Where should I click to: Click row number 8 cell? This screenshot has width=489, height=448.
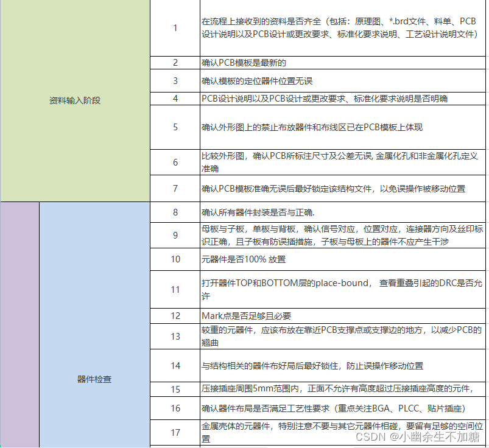point(175,212)
